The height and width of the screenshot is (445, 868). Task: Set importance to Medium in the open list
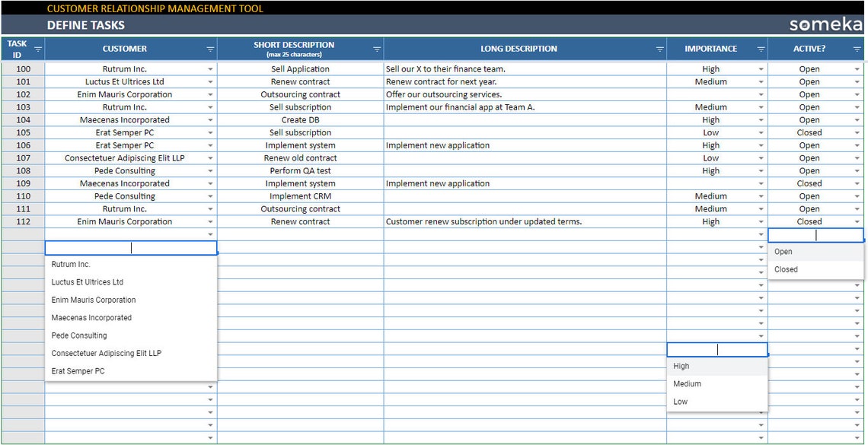tap(686, 383)
